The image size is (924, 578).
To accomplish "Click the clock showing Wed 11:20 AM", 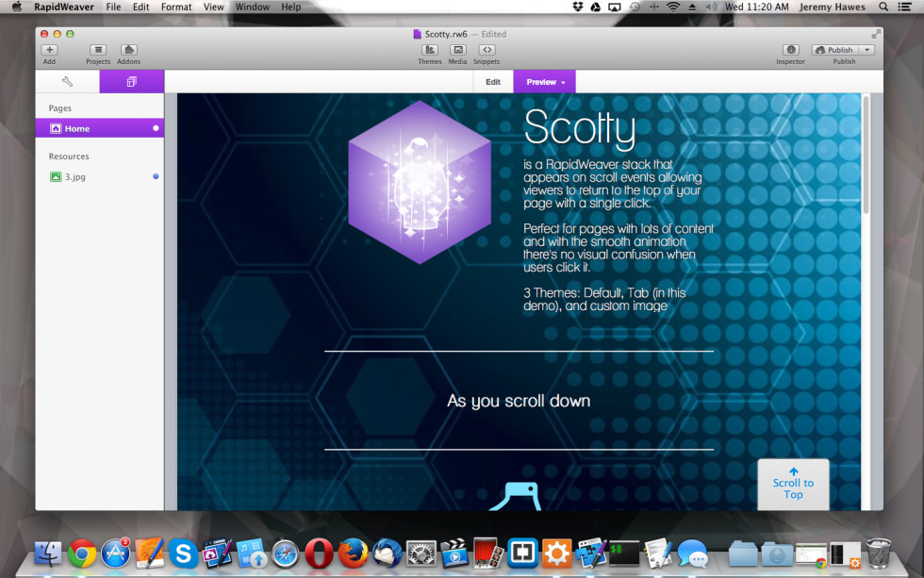I will 756,7.
